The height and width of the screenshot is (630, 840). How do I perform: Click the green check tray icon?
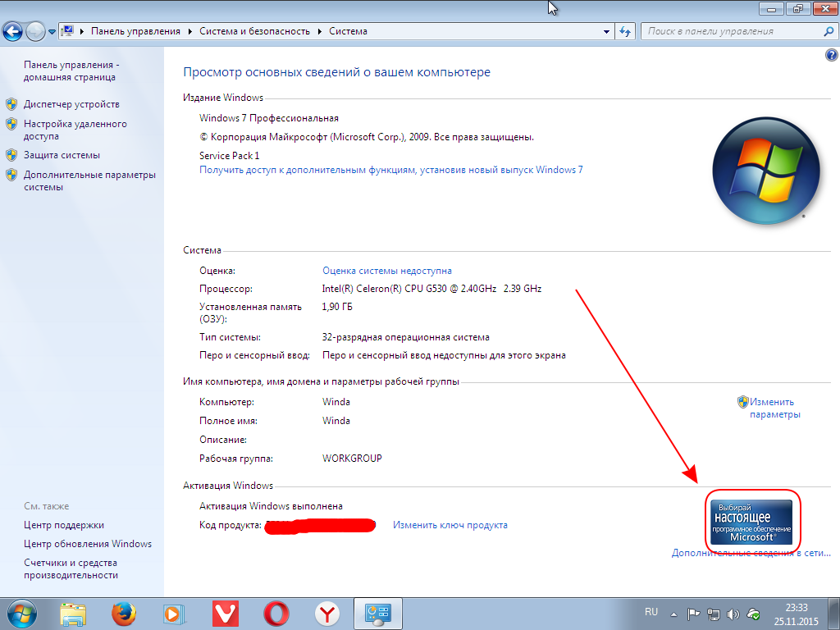click(753, 614)
